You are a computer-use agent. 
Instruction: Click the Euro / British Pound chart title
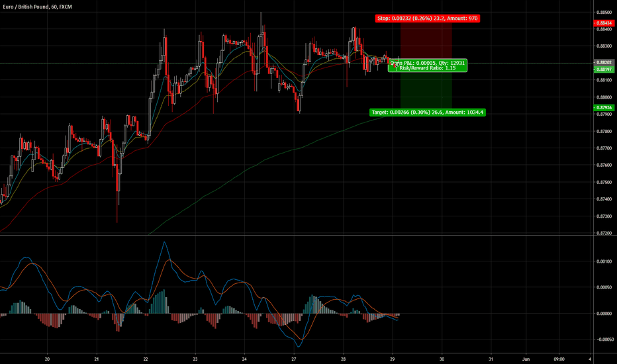tap(37, 7)
